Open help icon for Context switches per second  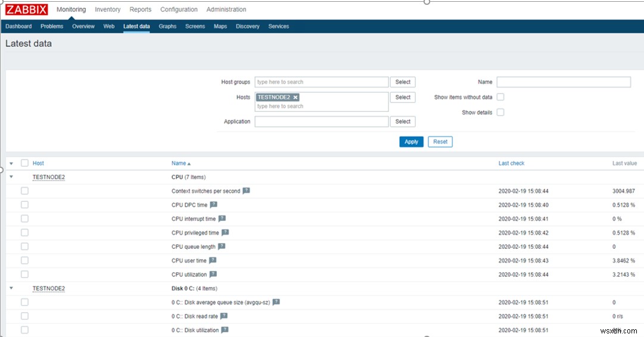[246, 191]
